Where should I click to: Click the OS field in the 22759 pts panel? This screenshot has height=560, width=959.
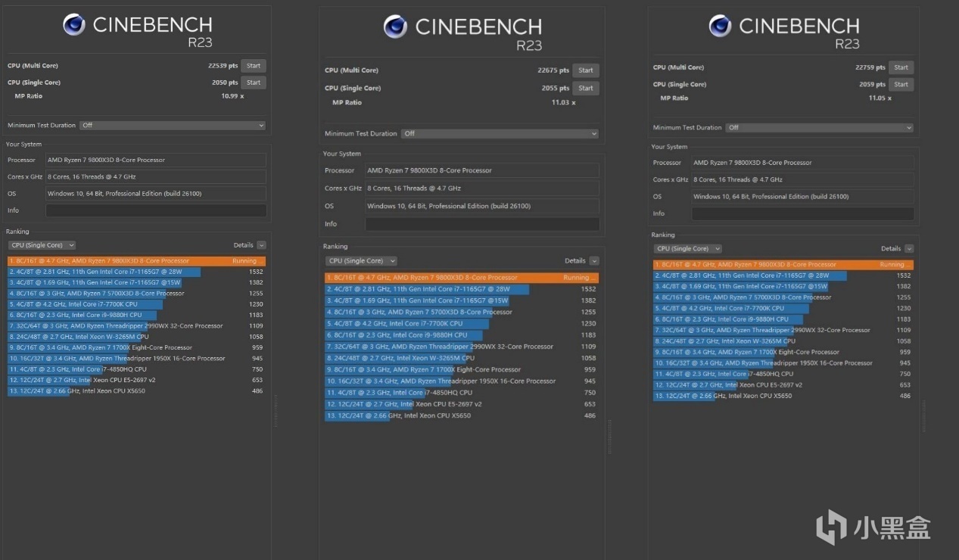[802, 197]
